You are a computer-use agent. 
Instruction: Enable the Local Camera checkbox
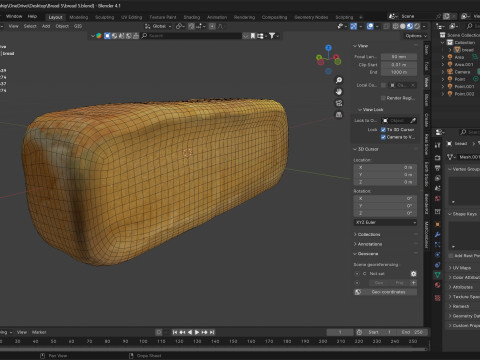[383, 85]
